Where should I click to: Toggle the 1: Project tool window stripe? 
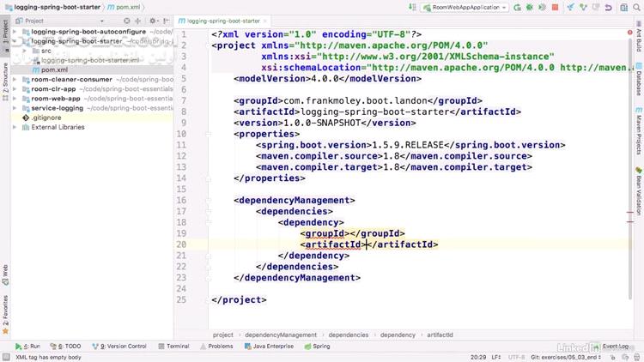5,34
